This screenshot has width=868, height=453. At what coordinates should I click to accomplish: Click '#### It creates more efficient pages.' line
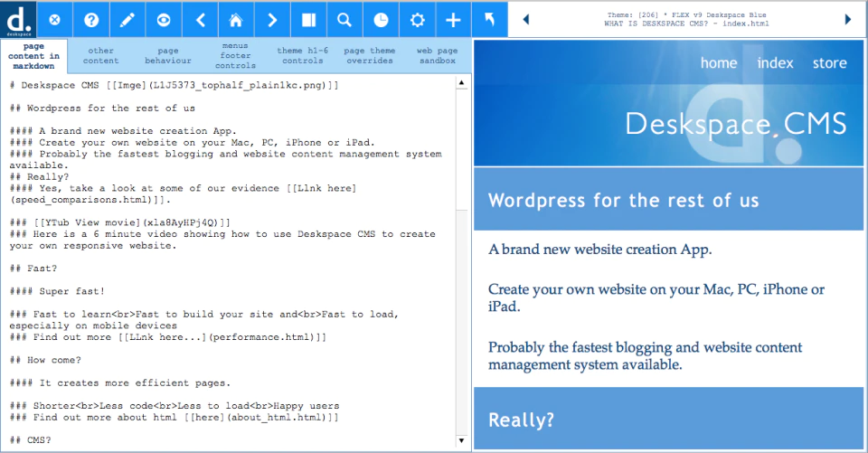pos(120,383)
